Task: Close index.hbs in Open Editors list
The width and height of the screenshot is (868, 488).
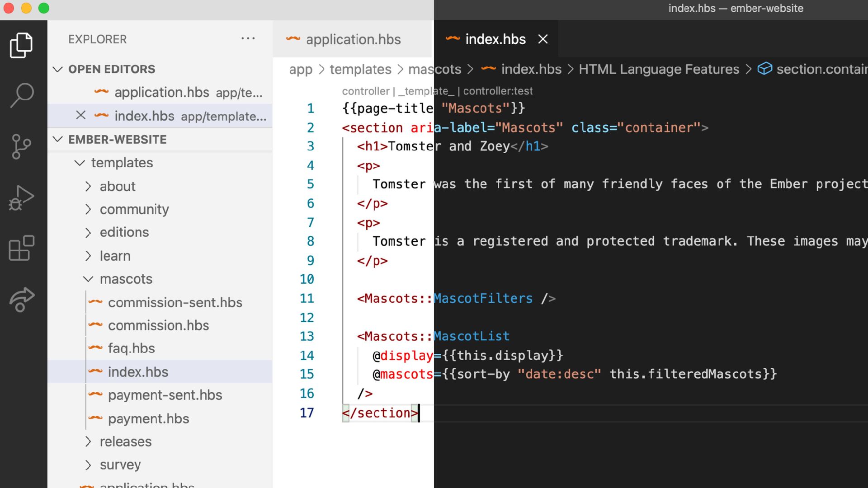Action: click(81, 116)
